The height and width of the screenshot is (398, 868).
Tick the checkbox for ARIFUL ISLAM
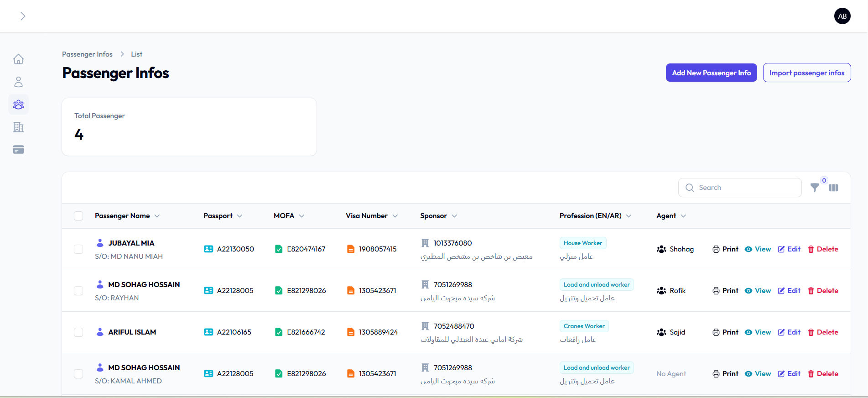[x=78, y=332]
